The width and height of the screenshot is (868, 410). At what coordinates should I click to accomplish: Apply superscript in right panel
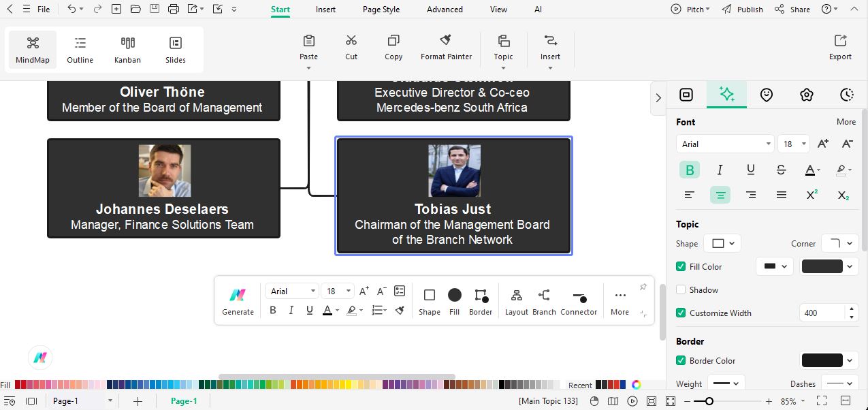click(x=811, y=195)
